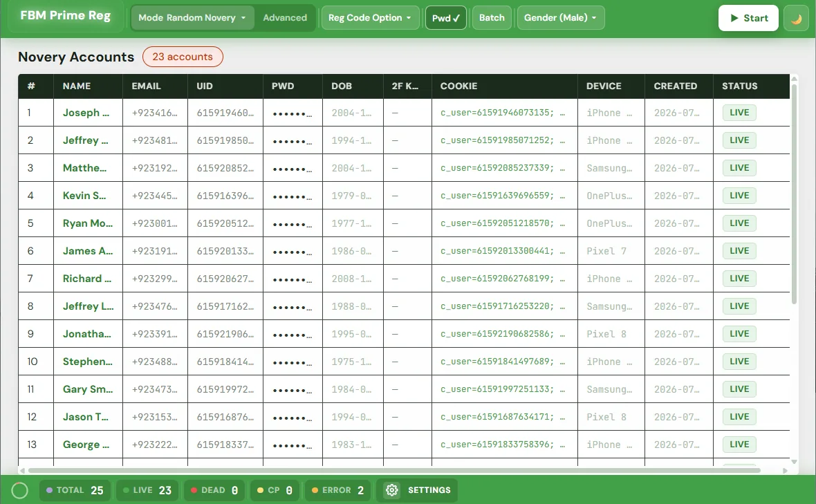Screen dimensions: 816x504
Task: Select the name Ryan Mo... in row 5
Action: (87, 223)
